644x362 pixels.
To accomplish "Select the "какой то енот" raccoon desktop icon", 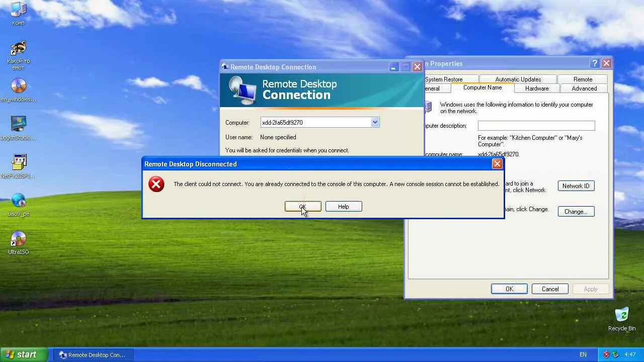I will point(18,55).
